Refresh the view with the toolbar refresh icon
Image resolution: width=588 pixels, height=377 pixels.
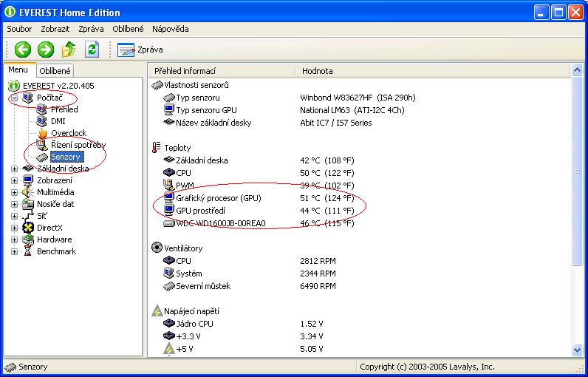92,50
